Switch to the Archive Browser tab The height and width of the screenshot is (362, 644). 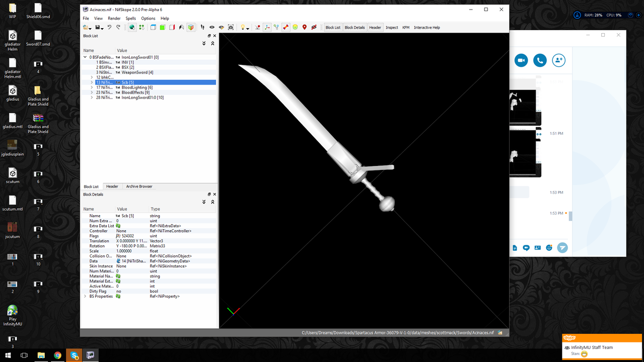click(x=139, y=187)
